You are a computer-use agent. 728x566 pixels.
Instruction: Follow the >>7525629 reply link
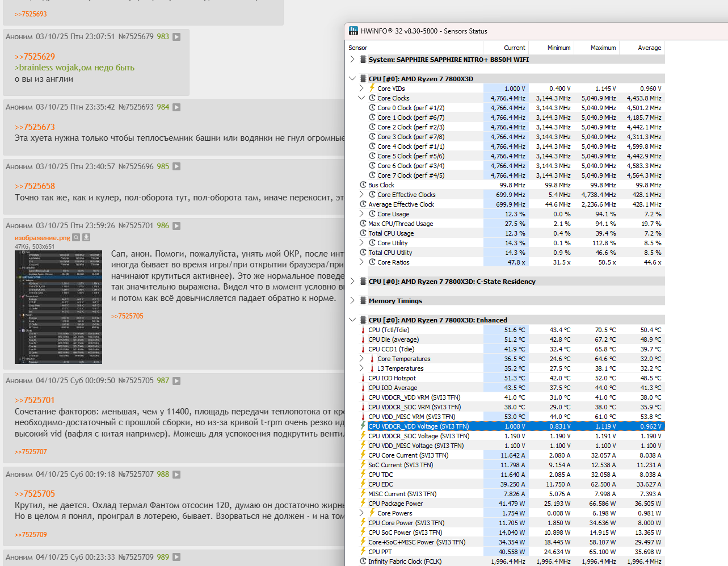tap(35, 57)
